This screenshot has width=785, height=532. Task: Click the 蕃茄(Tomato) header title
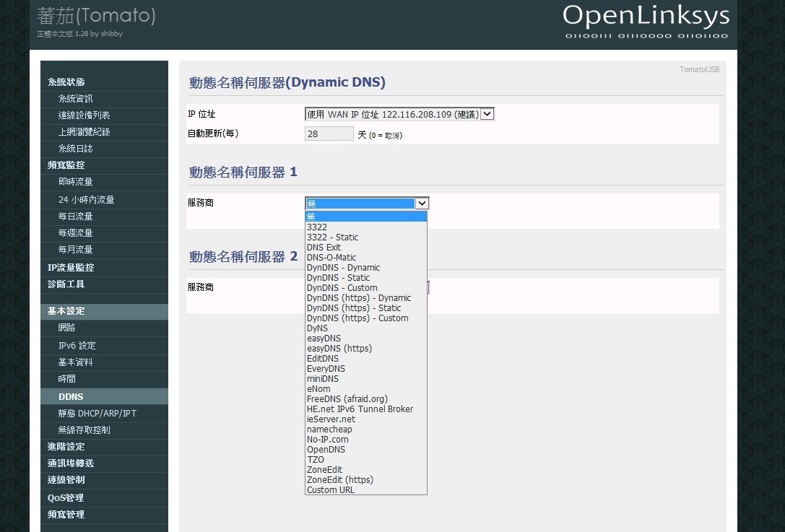[96, 15]
